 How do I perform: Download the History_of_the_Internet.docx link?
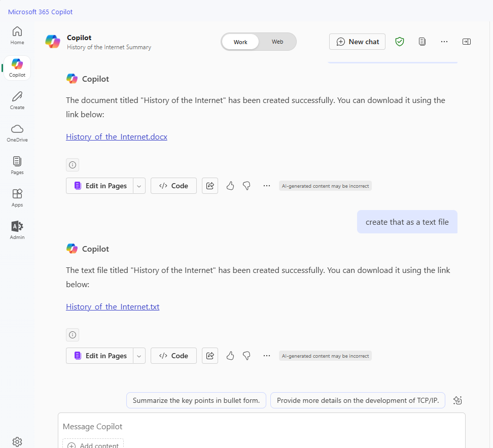click(x=117, y=137)
